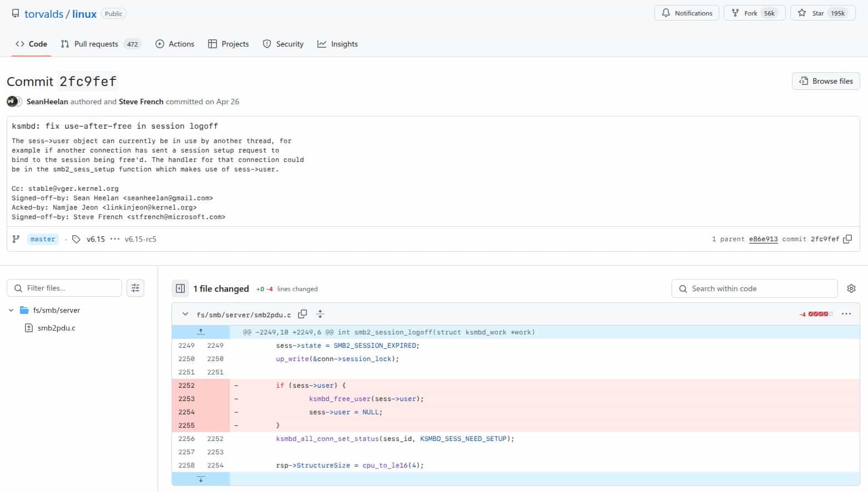The image size is (868, 492).
Task: Click the v6.15 tag link
Action: [x=95, y=239]
